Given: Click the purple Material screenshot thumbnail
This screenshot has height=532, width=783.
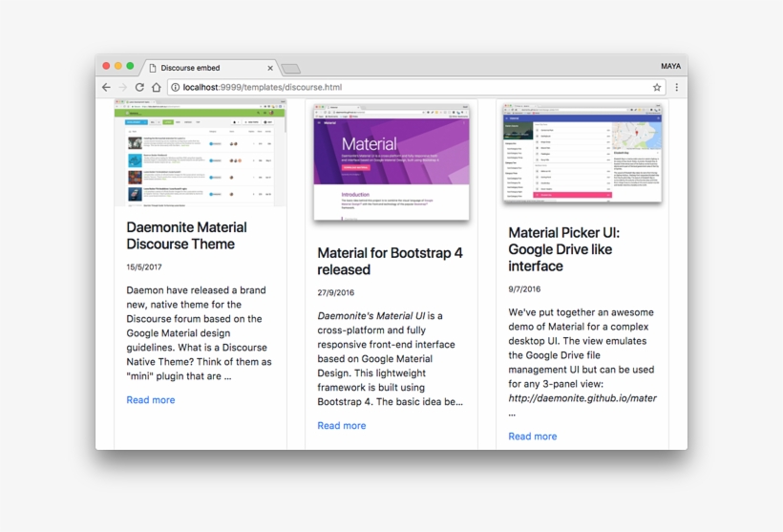Looking at the screenshot, I should point(391,160).
